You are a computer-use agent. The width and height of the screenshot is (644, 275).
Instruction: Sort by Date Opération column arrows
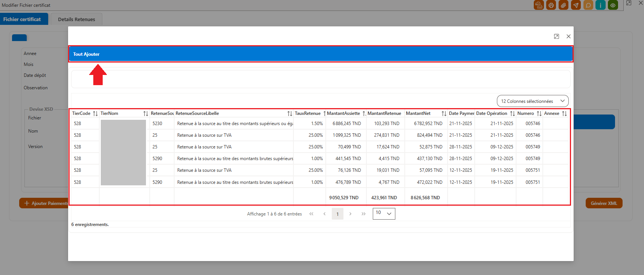[512, 113]
